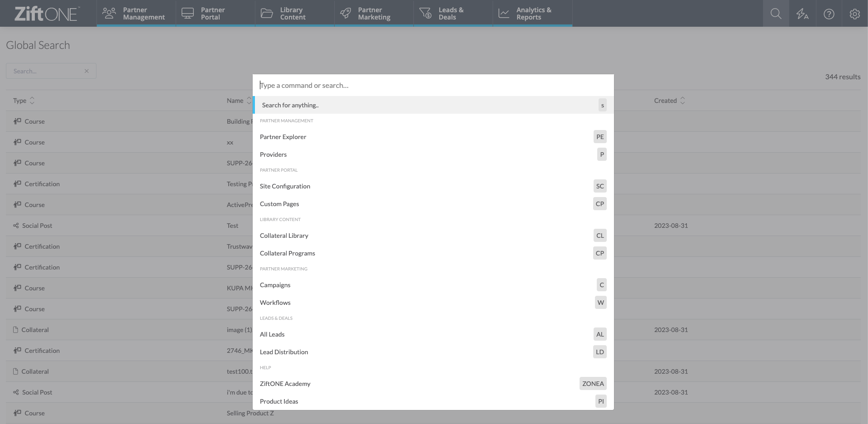Click the SC shortcut badge
The image size is (868, 424).
600,186
